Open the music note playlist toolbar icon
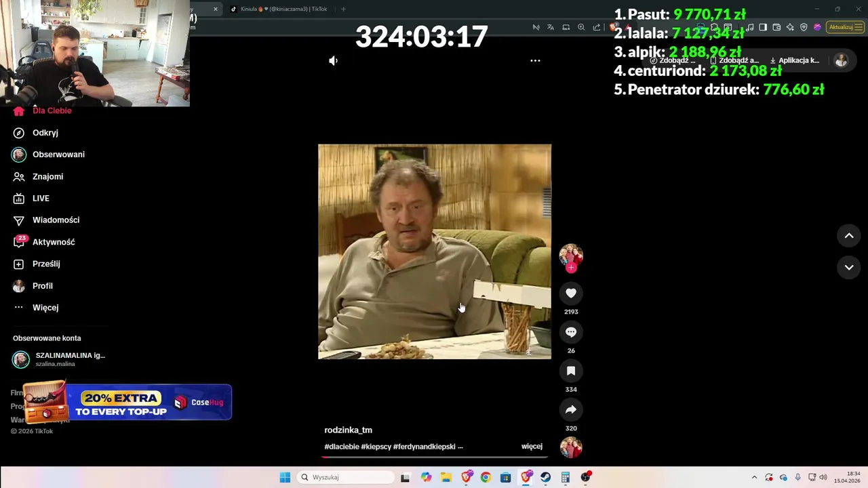The height and width of the screenshot is (488, 868). pos(749,27)
